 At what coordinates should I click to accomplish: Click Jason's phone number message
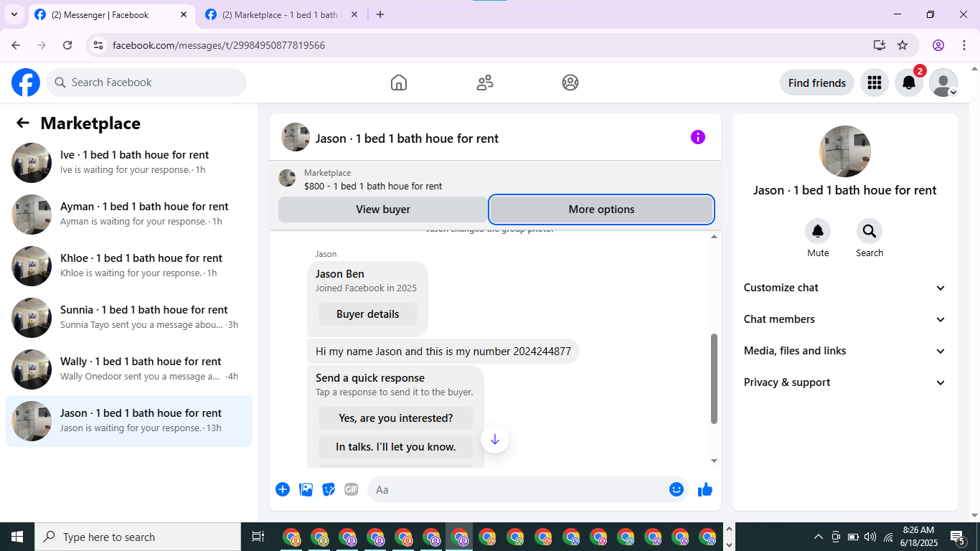[x=443, y=352]
